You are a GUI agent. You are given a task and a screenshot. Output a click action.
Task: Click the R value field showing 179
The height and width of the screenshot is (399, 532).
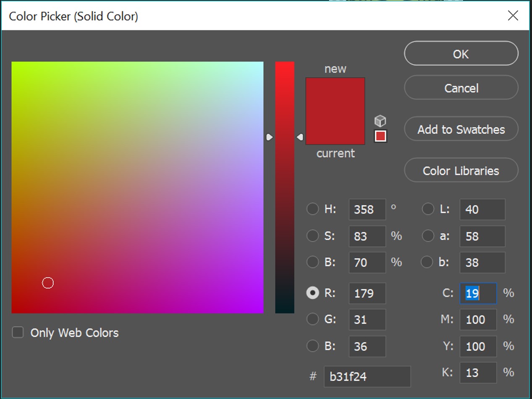367,293
